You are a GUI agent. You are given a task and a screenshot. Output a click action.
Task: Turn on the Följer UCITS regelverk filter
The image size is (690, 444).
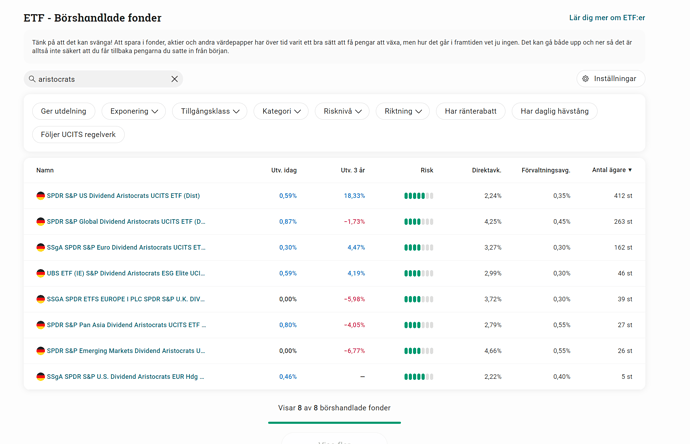pyautogui.click(x=78, y=134)
